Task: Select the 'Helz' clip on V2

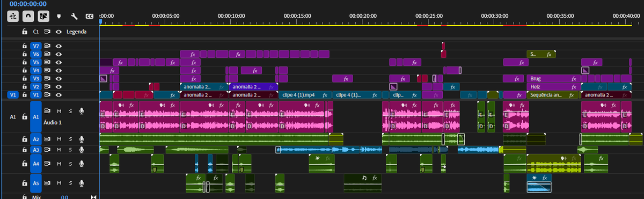Action: click(554, 86)
